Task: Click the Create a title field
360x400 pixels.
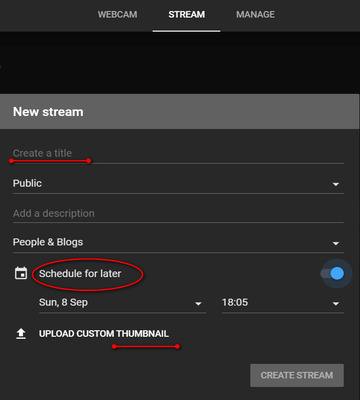Action: [178, 153]
